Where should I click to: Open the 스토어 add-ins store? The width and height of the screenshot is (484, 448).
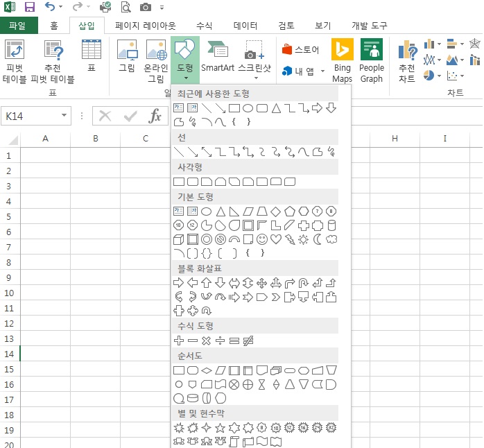(x=300, y=49)
